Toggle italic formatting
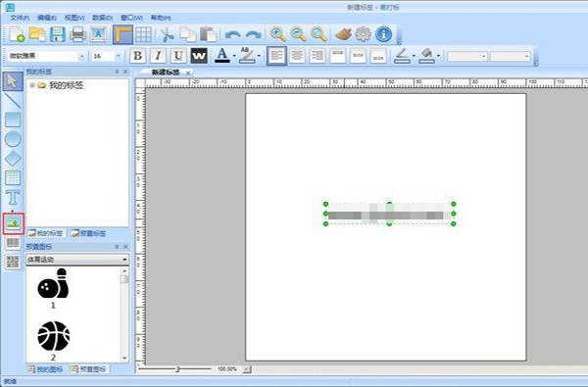This screenshot has width=588, height=387. coord(158,56)
